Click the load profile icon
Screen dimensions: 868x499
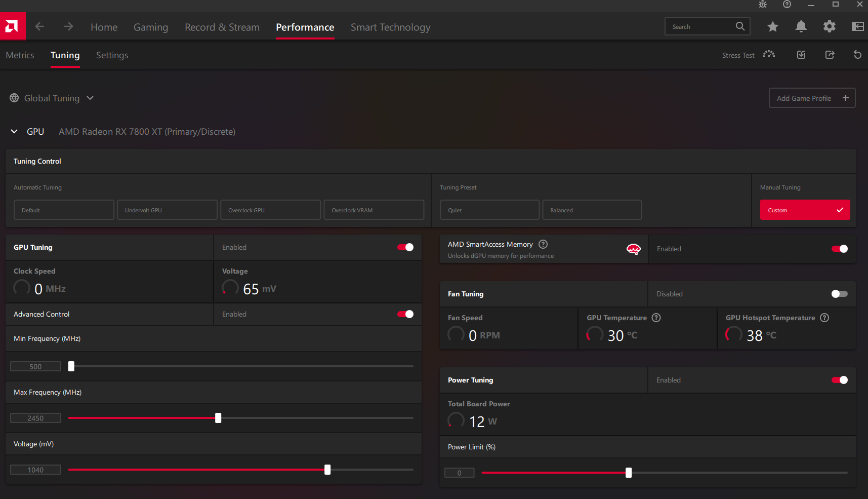pyautogui.click(x=801, y=55)
